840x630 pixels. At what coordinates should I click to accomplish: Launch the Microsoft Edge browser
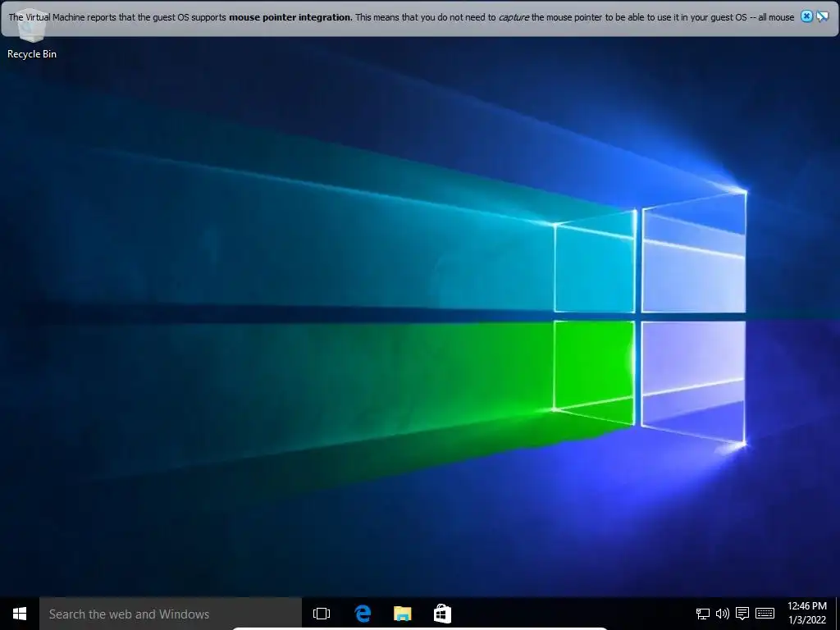[363, 614]
